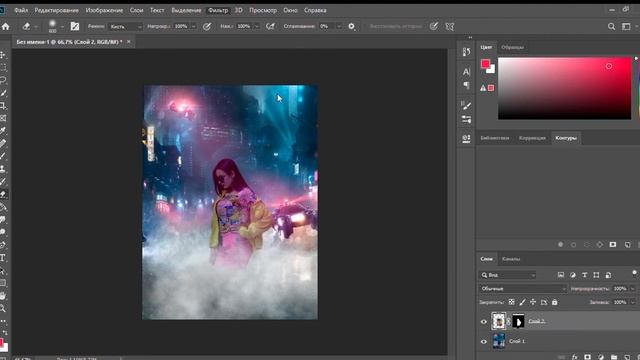This screenshot has width=640, height=360.
Task: Open the brush settings panel icon
Action: pos(75,27)
